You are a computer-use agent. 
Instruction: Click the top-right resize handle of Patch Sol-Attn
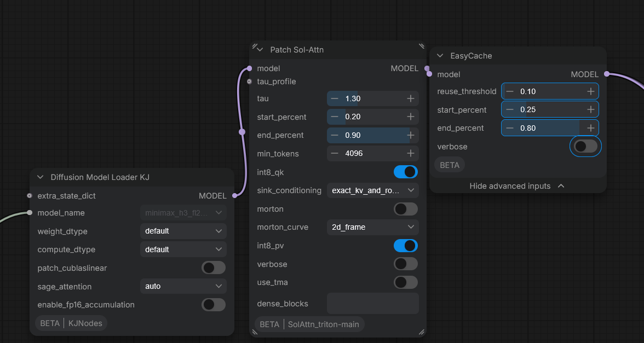[422, 46]
